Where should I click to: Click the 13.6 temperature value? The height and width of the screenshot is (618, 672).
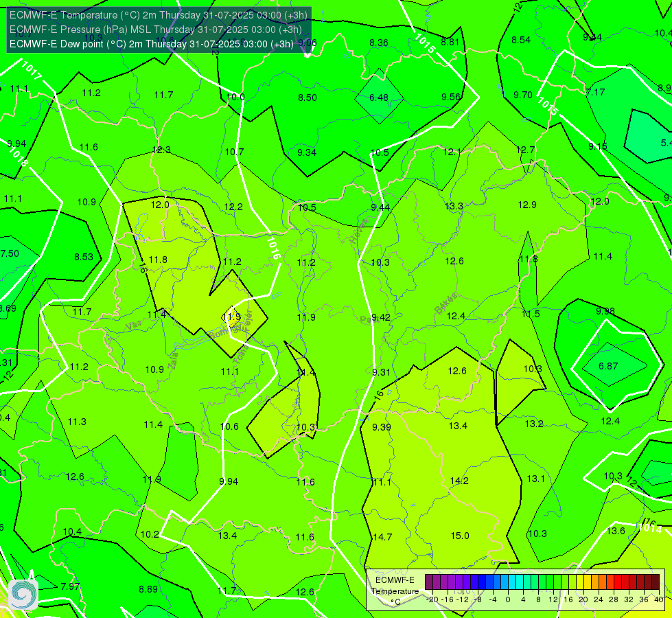click(x=616, y=531)
